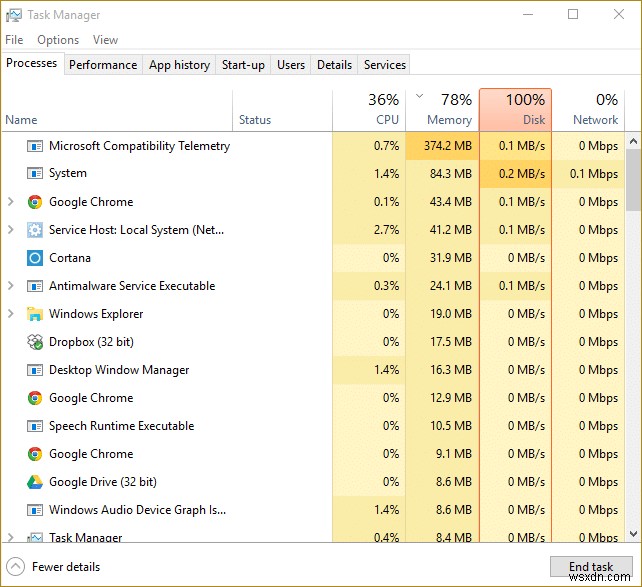Click the vertical scrollbar thumb

click(634, 178)
